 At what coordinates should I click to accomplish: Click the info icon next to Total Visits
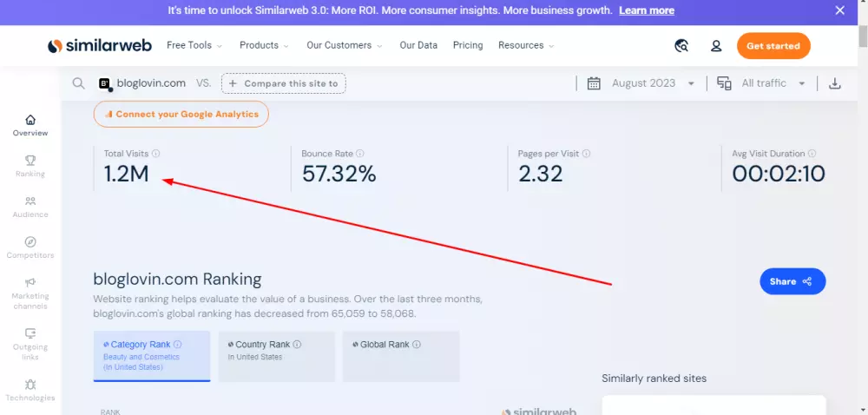coord(155,154)
